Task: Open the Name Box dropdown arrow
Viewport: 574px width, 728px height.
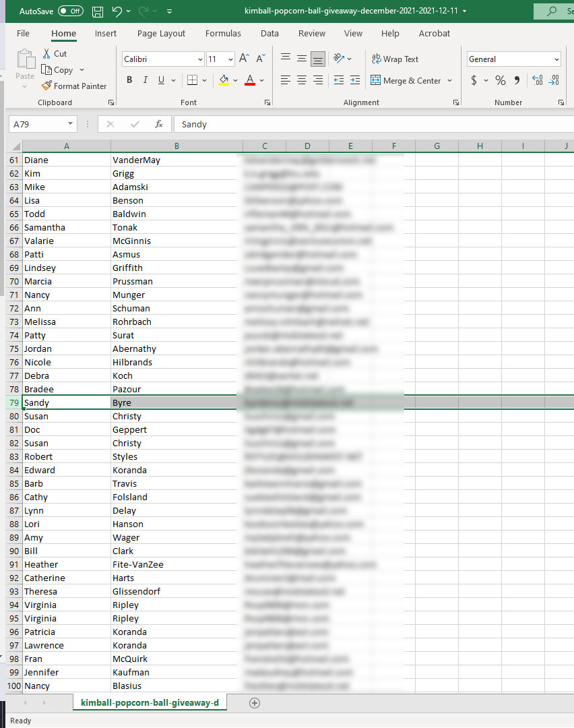Action: click(71, 124)
